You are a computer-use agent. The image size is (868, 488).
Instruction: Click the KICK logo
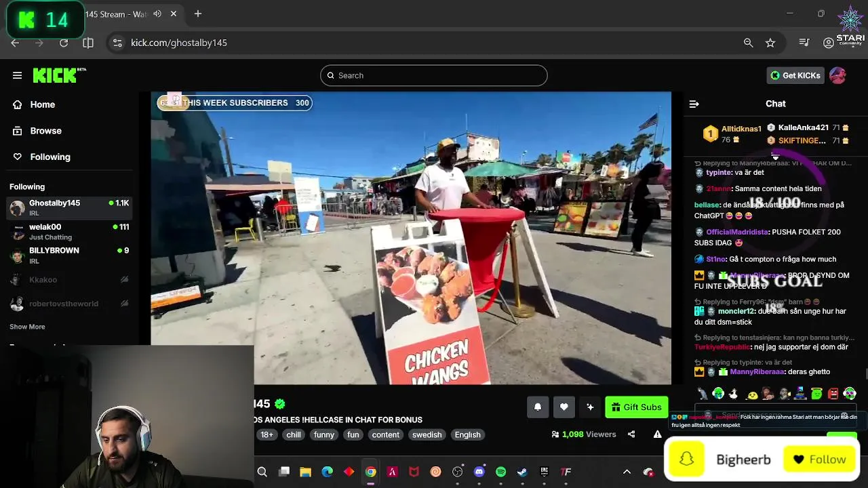tap(59, 75)
